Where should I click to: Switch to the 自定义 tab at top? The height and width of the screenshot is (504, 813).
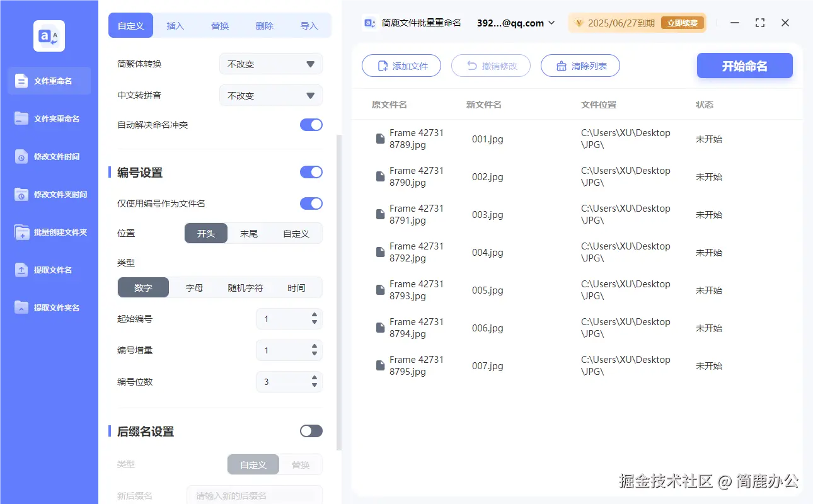click(131, 26)
